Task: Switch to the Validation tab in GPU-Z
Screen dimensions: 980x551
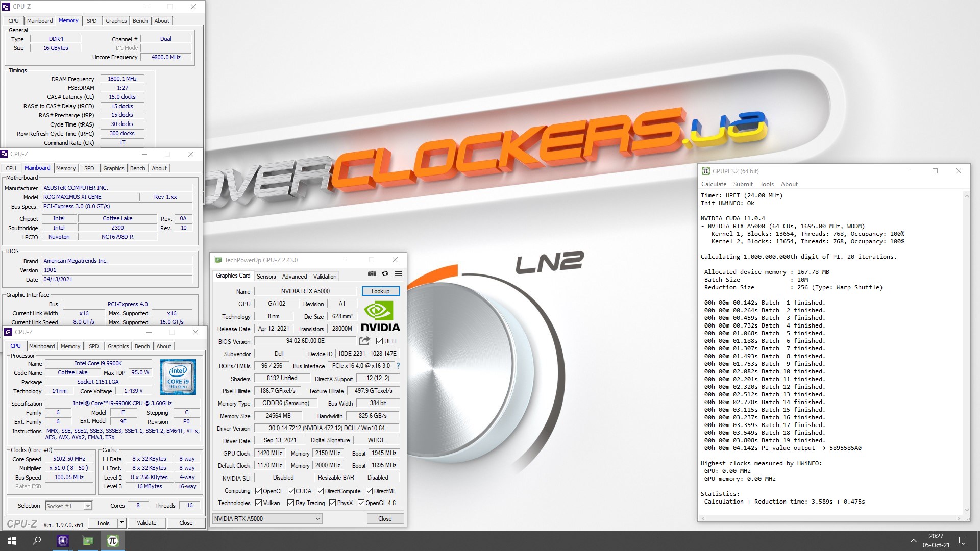Action: 325,277
